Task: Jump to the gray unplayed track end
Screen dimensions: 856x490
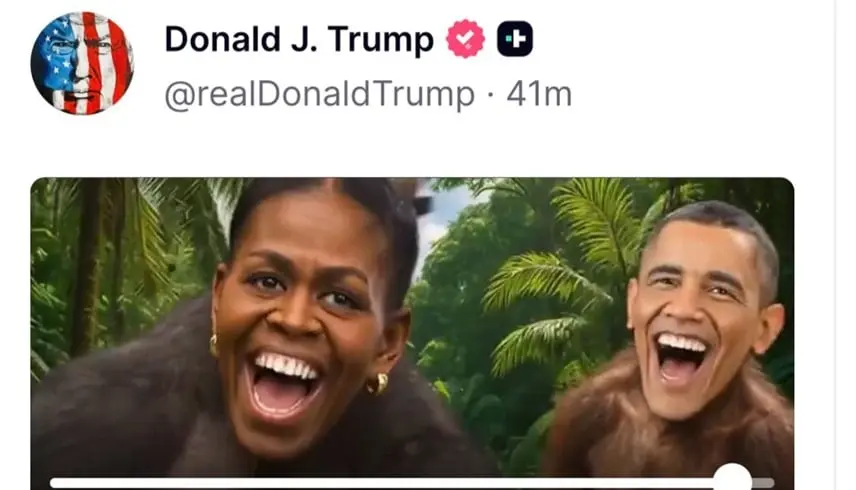Action: [763, 483]
